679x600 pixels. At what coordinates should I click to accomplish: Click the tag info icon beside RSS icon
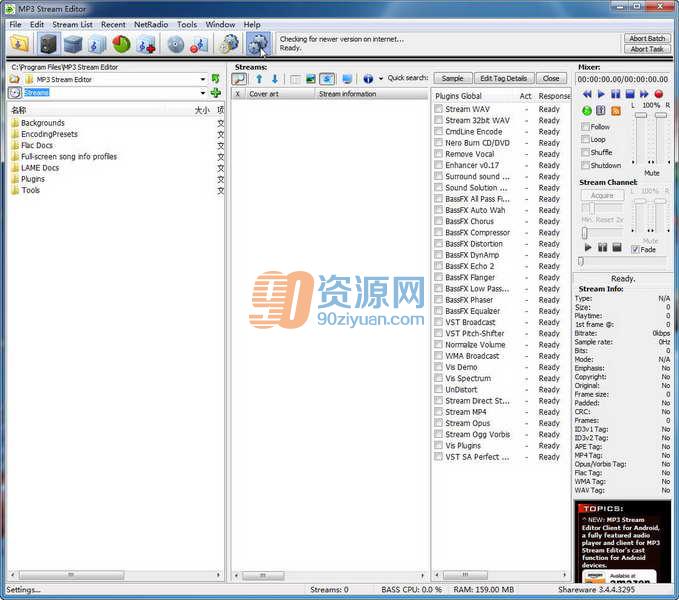601,110
